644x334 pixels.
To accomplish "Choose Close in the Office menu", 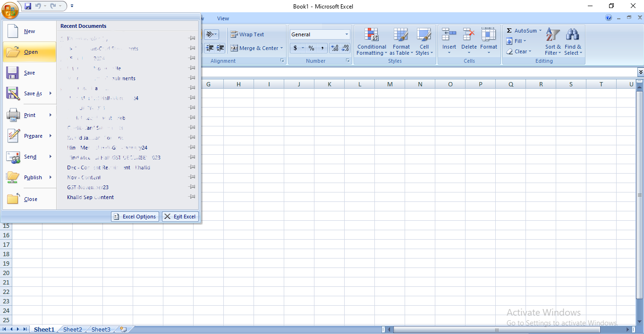I will point(29,199).
